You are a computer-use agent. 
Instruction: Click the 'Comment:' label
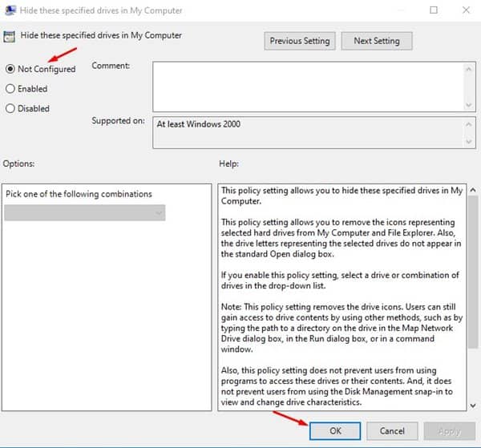[x=111, y=66]
